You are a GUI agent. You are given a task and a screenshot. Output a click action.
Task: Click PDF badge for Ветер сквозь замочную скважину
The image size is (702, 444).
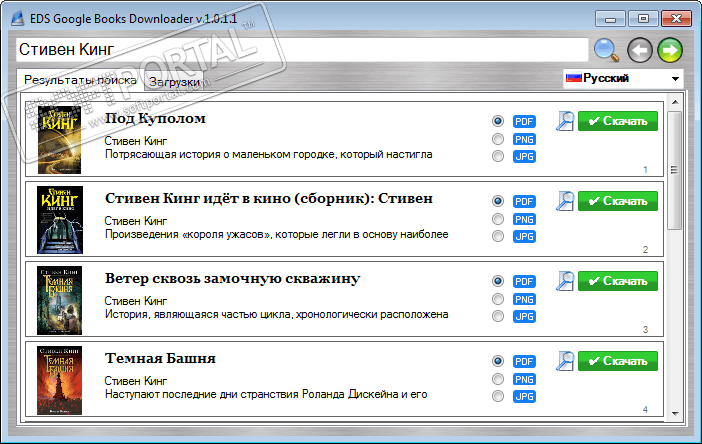524,282
